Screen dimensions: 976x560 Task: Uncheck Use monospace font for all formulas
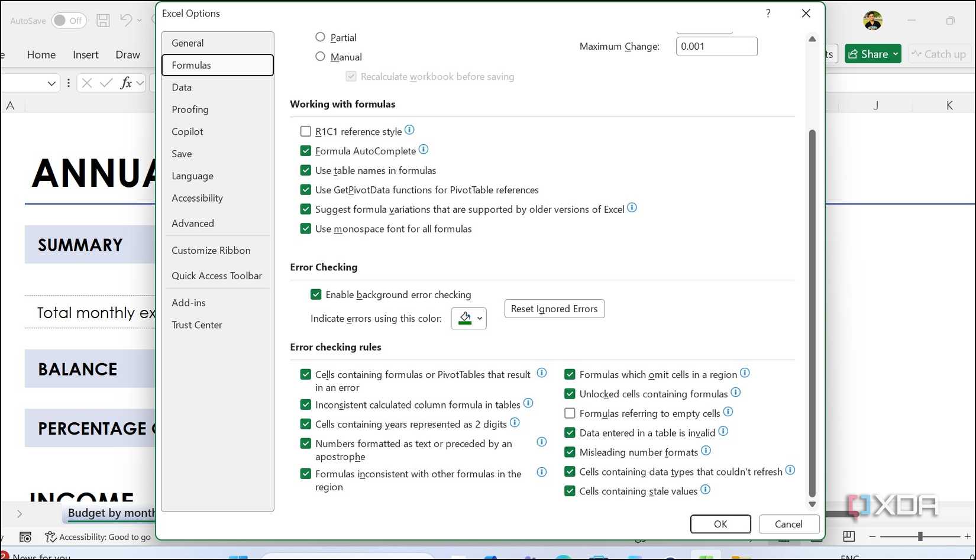(306, 229)
